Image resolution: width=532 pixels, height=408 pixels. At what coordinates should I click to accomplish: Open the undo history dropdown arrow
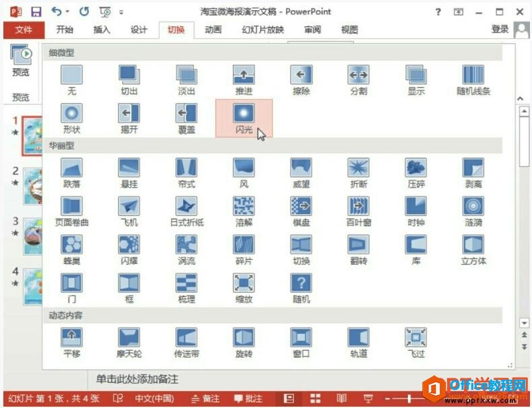67,11
